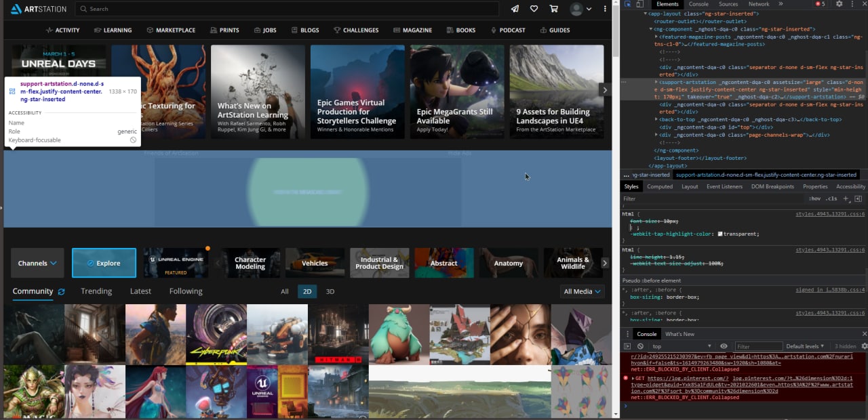This screenshot has width=868, height=420.
Task: Expand the back-to-top DOM node
Action: (x=656, y=119)
